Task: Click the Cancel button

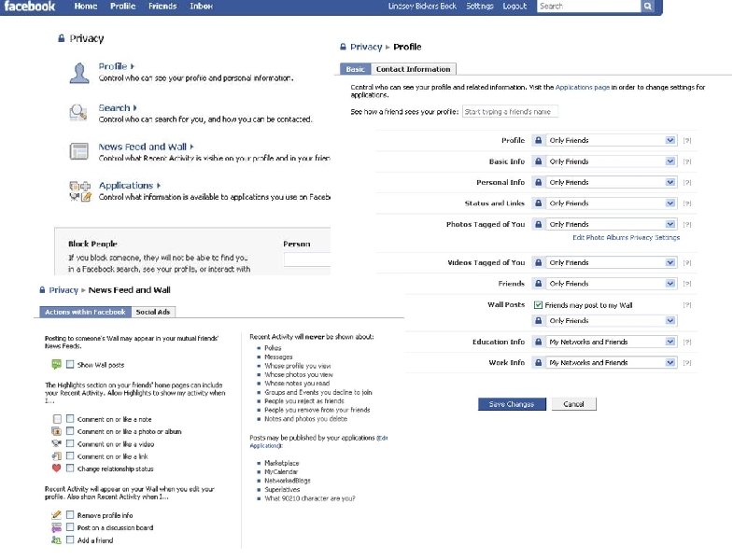Action: [x=573, y=404]
